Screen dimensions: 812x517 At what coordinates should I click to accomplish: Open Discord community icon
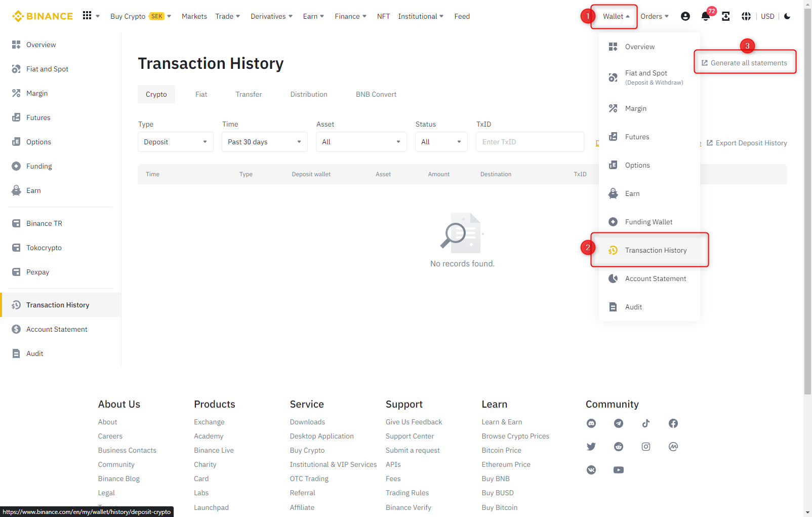[591, 423]
